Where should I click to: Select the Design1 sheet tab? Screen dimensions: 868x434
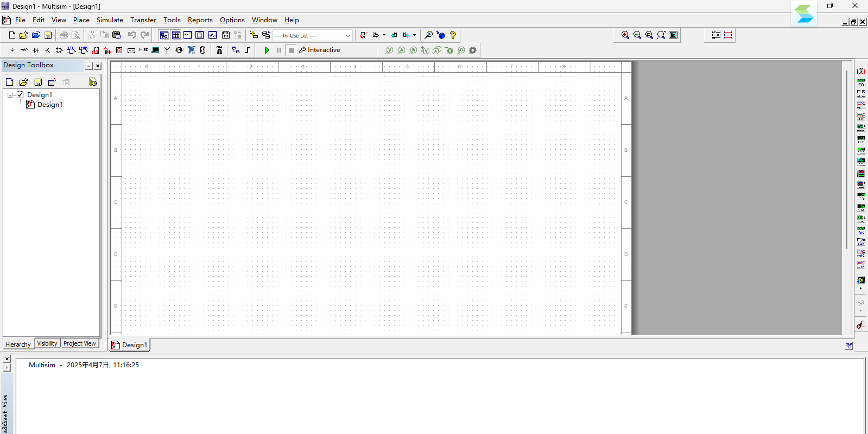[x=130, y=345]
